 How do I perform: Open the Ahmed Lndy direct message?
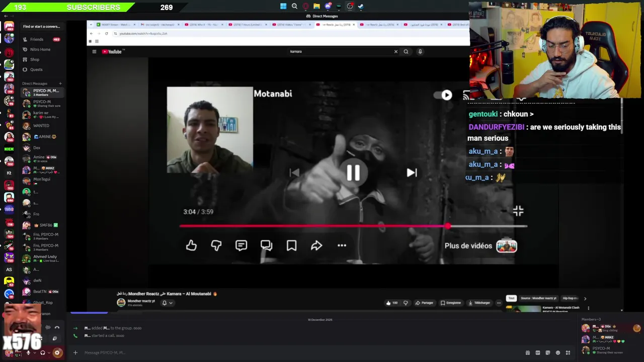click(42, 258)
